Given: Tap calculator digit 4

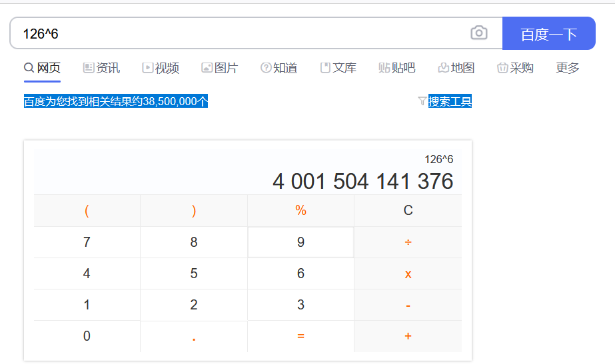Looking at the screenshot, I should click(x=87, y=273).
